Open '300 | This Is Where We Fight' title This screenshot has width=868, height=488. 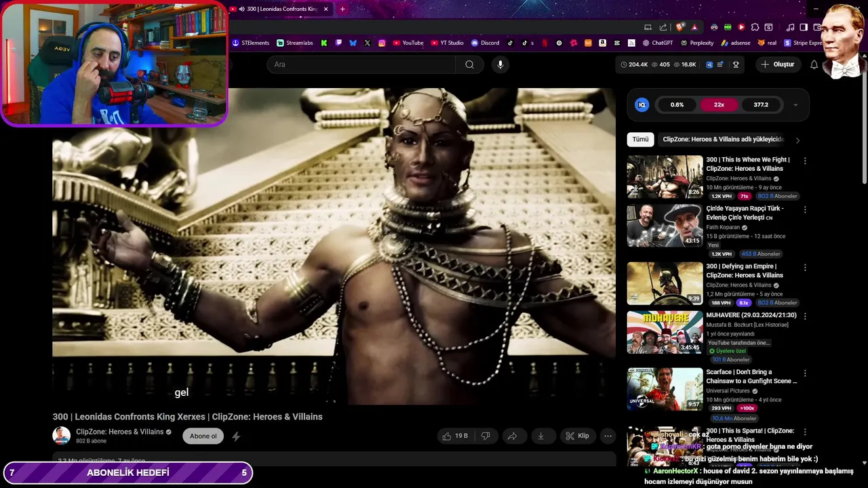(x=748, y=164)
